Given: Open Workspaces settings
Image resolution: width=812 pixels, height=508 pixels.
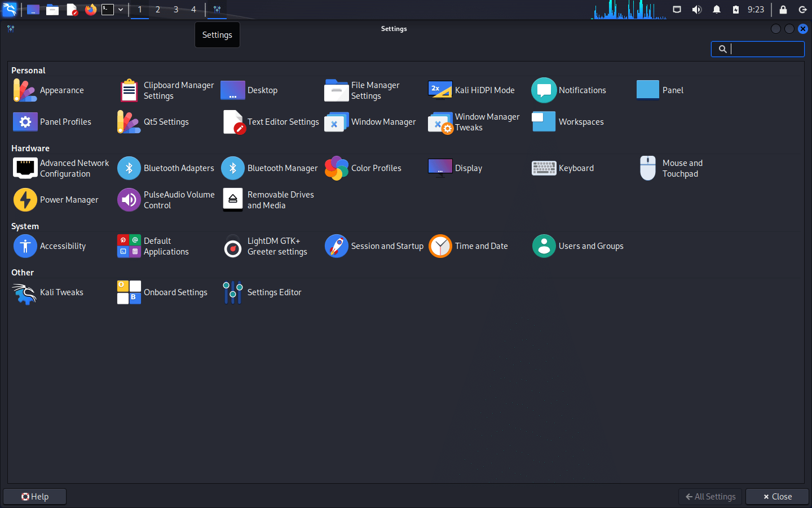Looking at the screenshot, I should pyautogui.click(x=568, y=122).
